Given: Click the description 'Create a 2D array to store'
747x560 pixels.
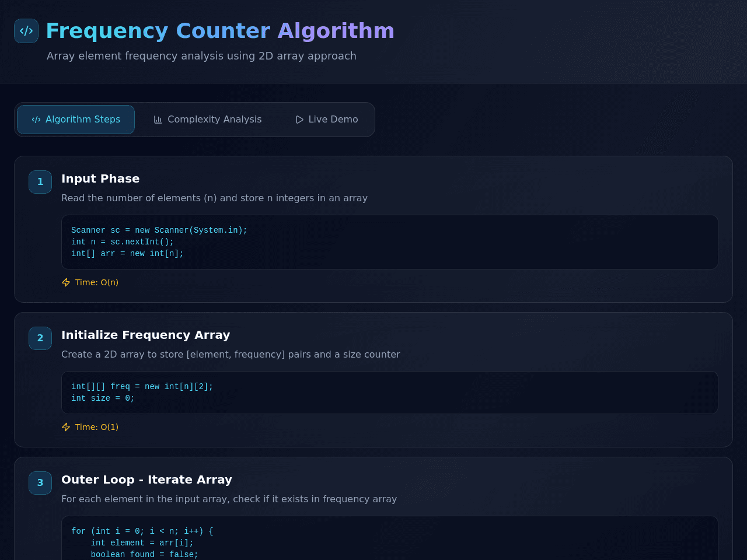Looking at the screenshot, I should point(231,355).
